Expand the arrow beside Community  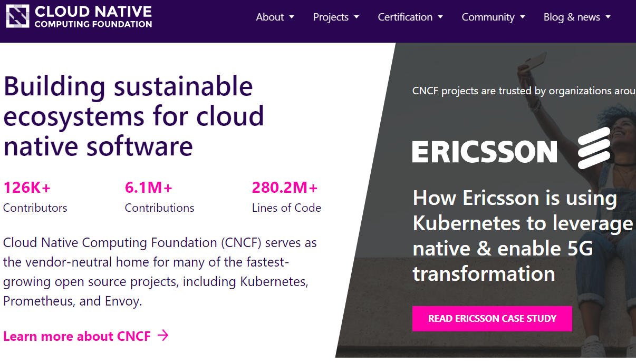tap(523, 17)
